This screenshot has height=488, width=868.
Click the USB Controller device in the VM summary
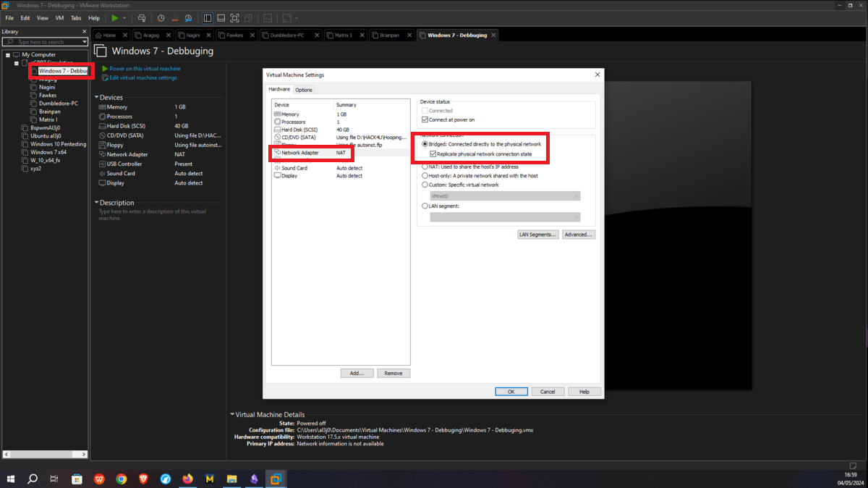124,164
